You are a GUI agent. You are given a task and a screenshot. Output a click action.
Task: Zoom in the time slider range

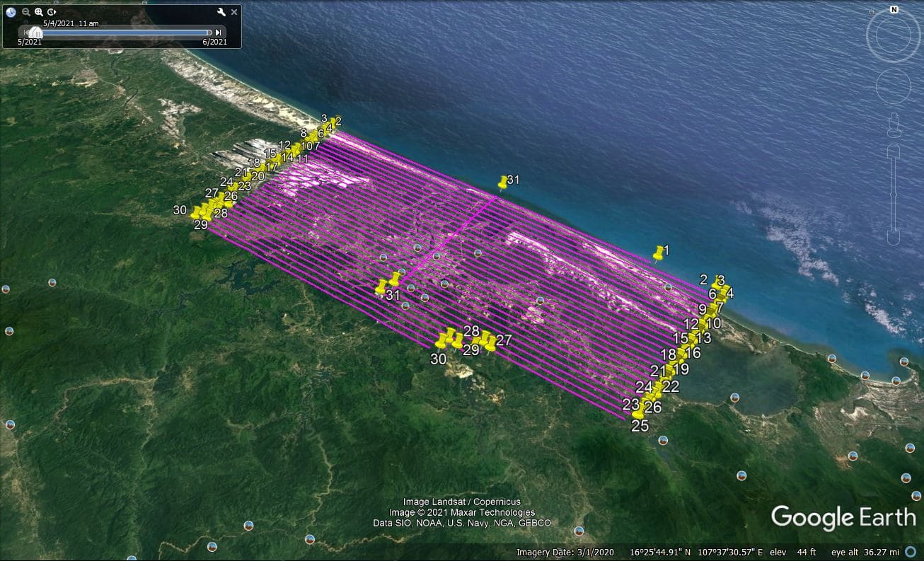39,12
